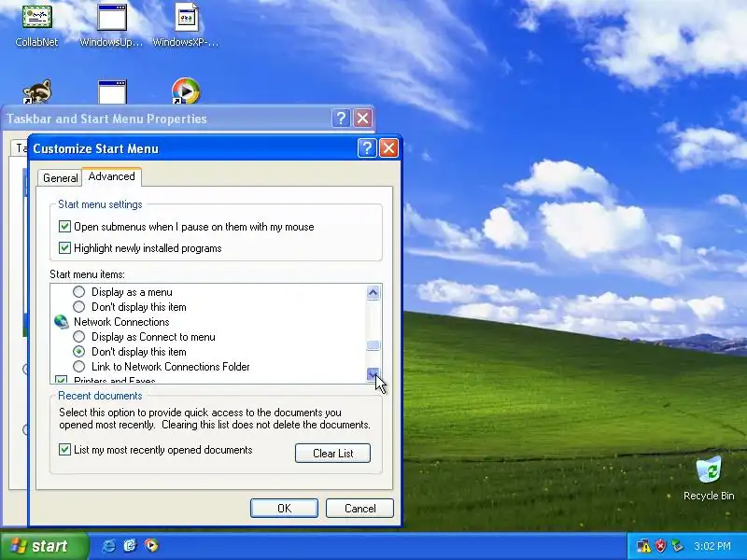Click the Cancel button
The height and width of the screenshot is (560, 747).
(x=359, y=508)
